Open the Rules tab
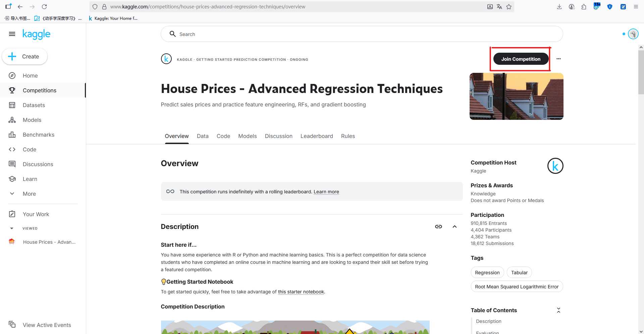The height and width of the screenshot is (334, 644). pyautogui.click(x=348, y=136)
